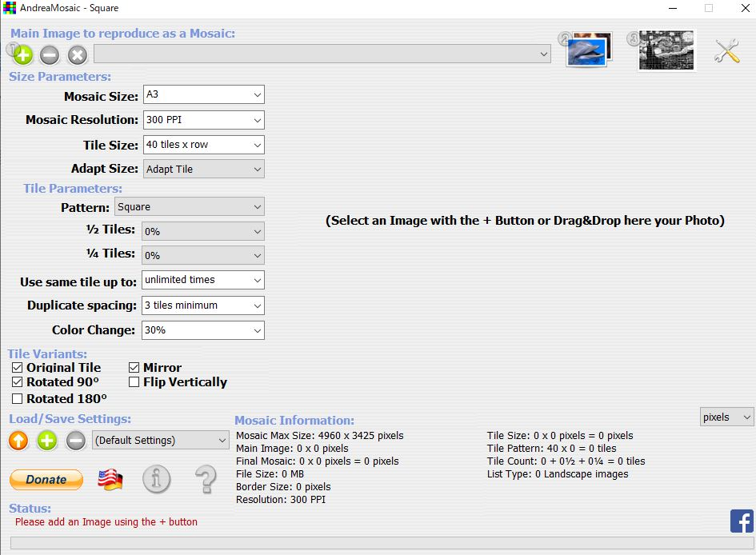The height and width of the screenshot is (555, 756).
Task: Click 'Please add an Image' status message
Action: (106, 521)
